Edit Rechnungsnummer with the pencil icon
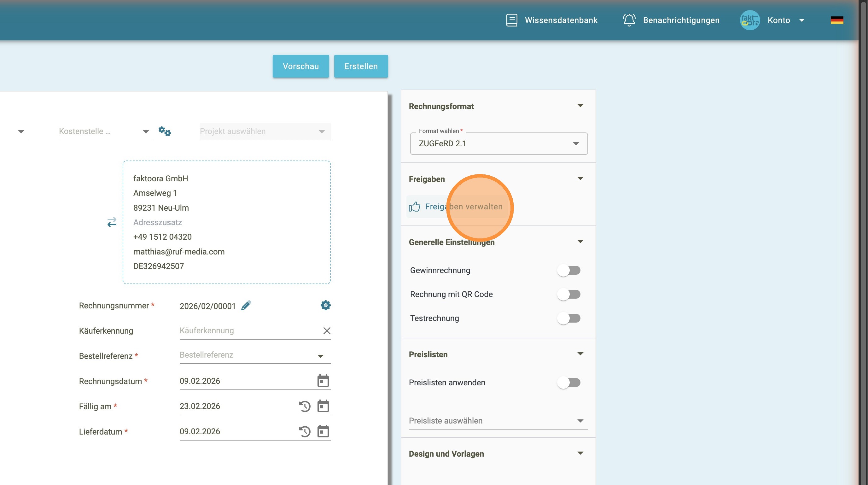Image resolution: width=868 pixels, height=485 pixels. pyautogui.click(x=246, y=305)
